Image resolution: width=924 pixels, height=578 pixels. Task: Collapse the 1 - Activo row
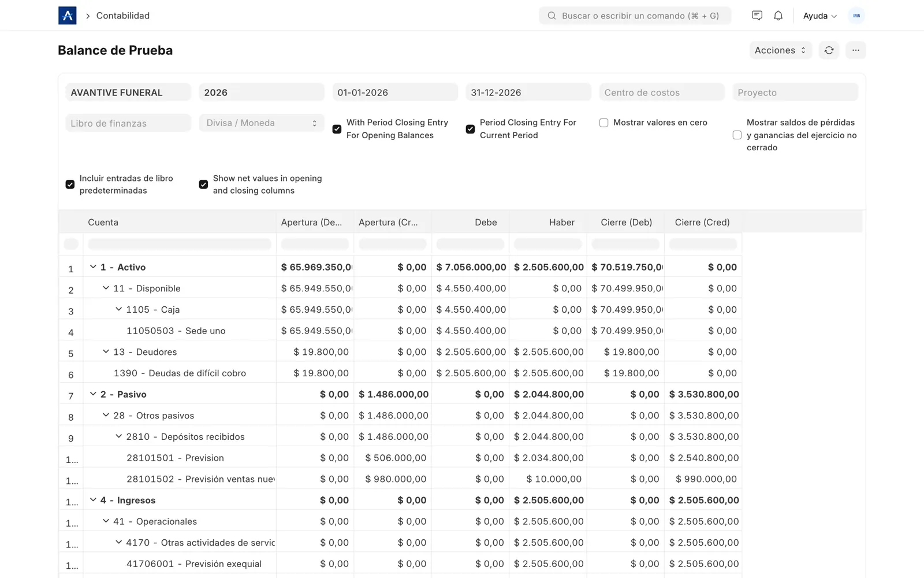point(93,267)
